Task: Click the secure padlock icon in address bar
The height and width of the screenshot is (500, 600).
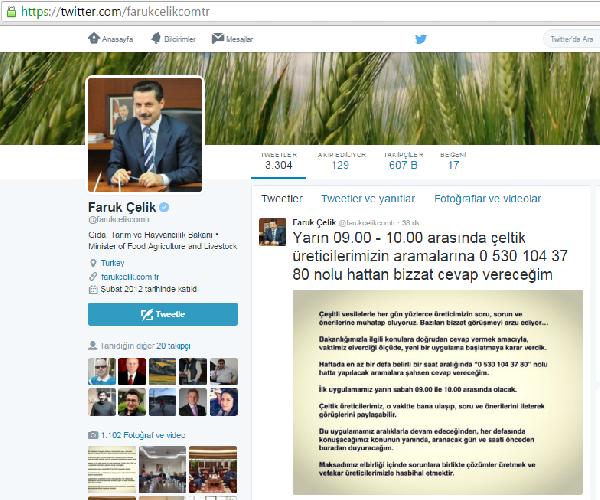Action: (11, 12)
